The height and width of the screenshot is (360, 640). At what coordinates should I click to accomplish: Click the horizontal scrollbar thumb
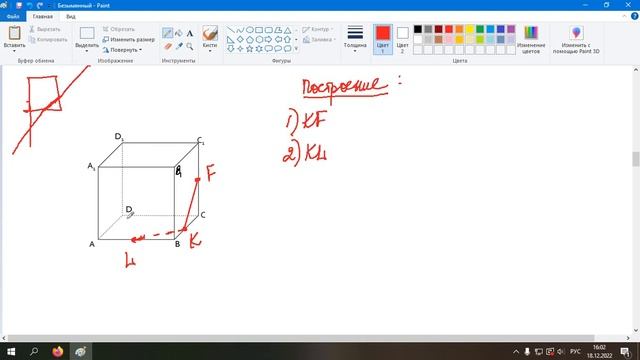pos(301,338)
